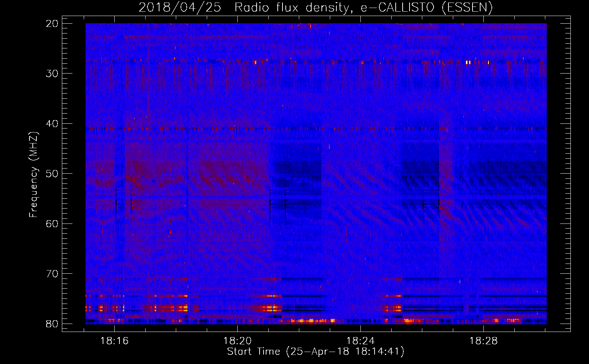Click the 30 frequency tick label
This screenshot has height=364, width=589.
point(52,74)
